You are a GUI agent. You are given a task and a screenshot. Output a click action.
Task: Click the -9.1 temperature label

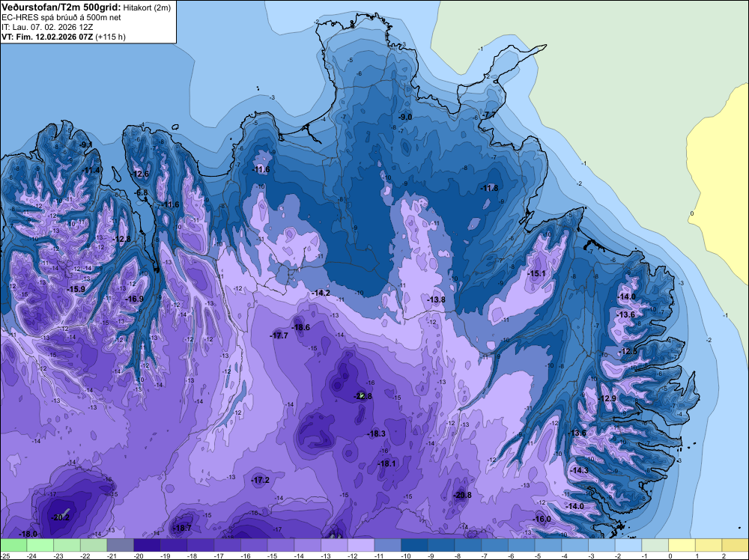tap(86, 144)
